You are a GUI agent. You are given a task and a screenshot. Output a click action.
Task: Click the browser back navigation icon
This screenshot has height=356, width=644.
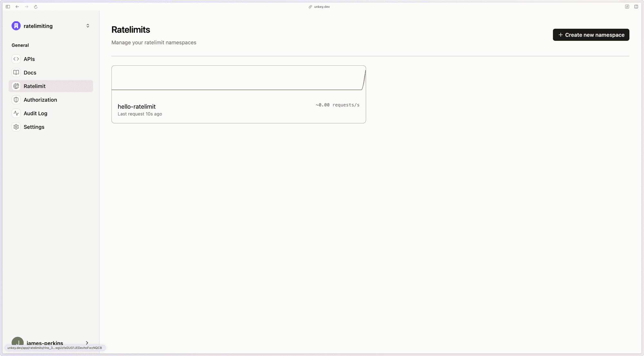[x=17, y=6]
